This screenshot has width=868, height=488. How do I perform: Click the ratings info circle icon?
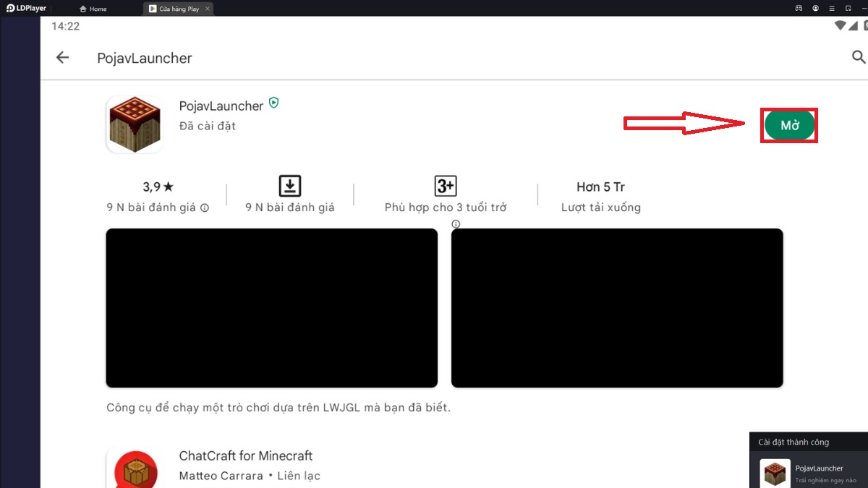click(205, 208)
